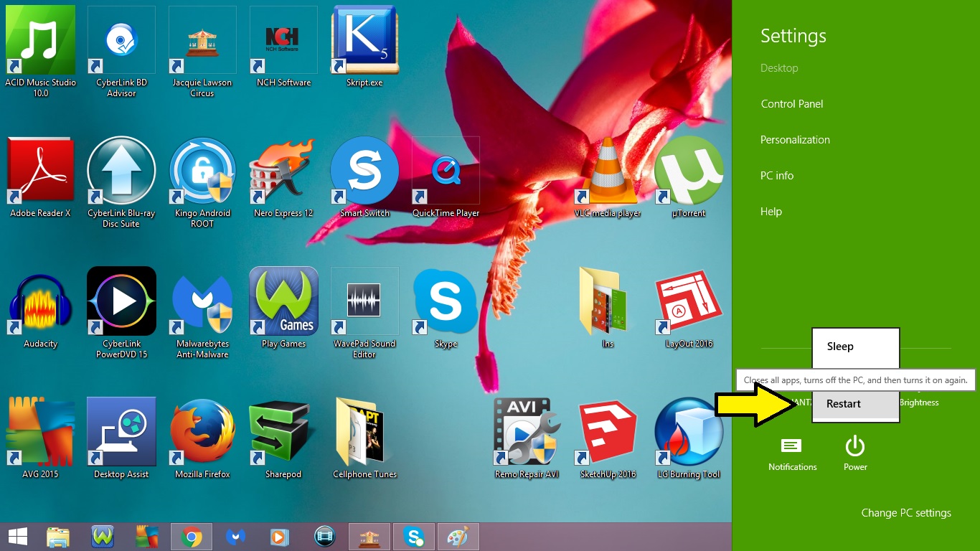The width and height of the screenshot is (980, 551).
Task: Click the Windows Start button
Action: [18, 537]
